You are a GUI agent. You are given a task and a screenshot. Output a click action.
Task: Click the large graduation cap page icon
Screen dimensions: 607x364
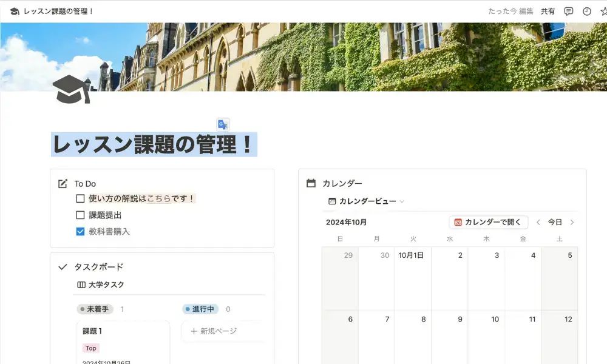click(72, 89)
